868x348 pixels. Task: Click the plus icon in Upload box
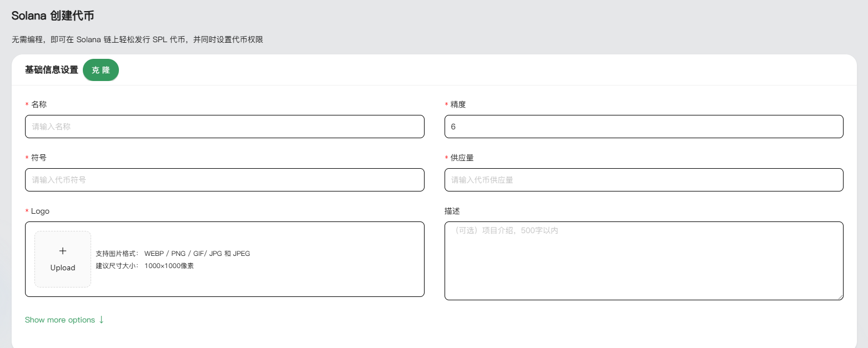click(x=63, y=251)
